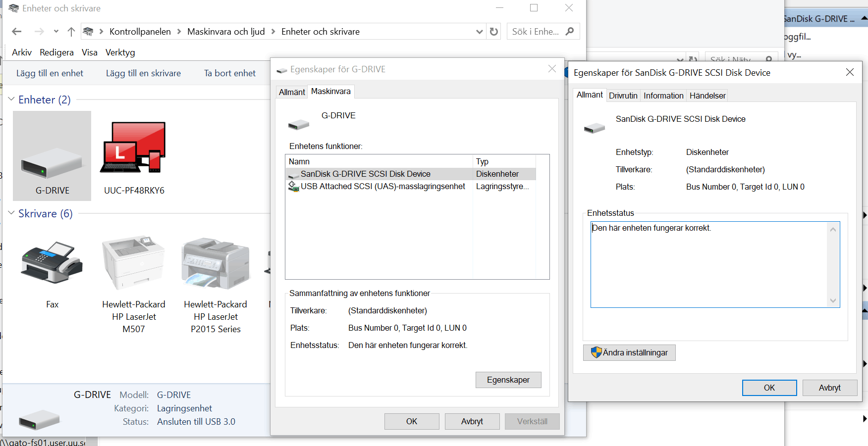Close the Egenskaper för G-DRIVE dialog

(x=552, y=69)
